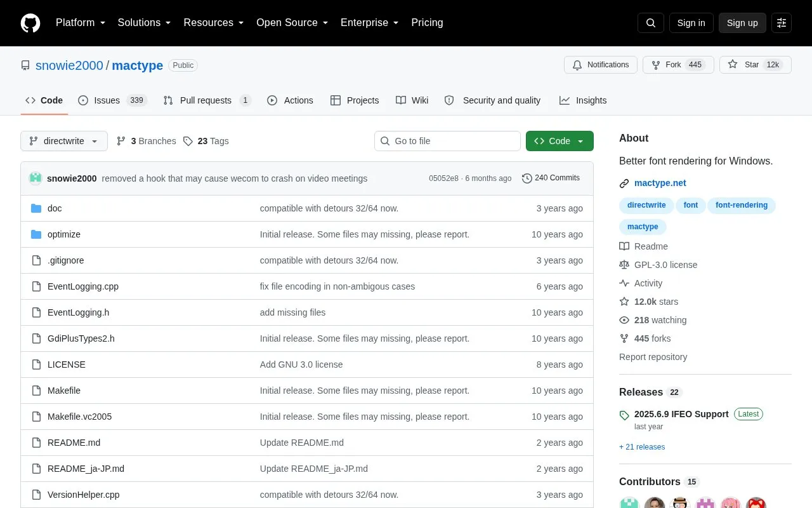Open the Security and quality tab
Screen dimensions: 812x508
click(492, 100)
